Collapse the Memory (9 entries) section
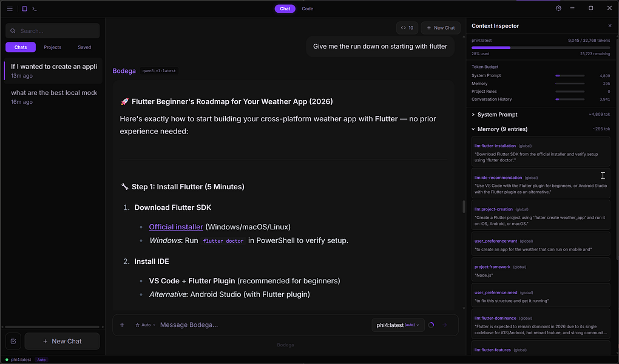The height and width of the screenshot is (364, 619). click(541, 129)
